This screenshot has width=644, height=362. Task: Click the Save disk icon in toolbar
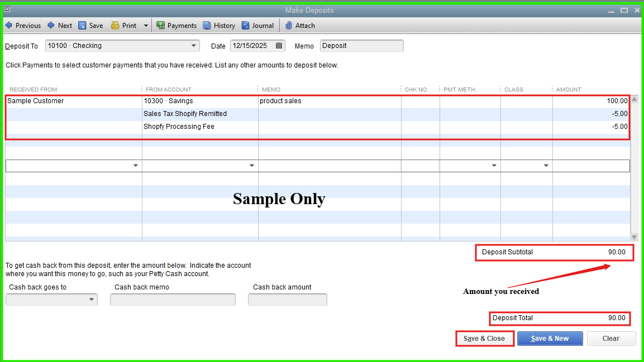[82, 25]
